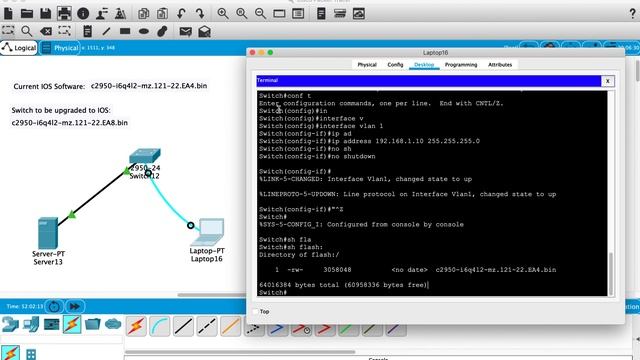Select the End Devices category
The height and width of the screenshot is (360, 640).
(31, 324)
